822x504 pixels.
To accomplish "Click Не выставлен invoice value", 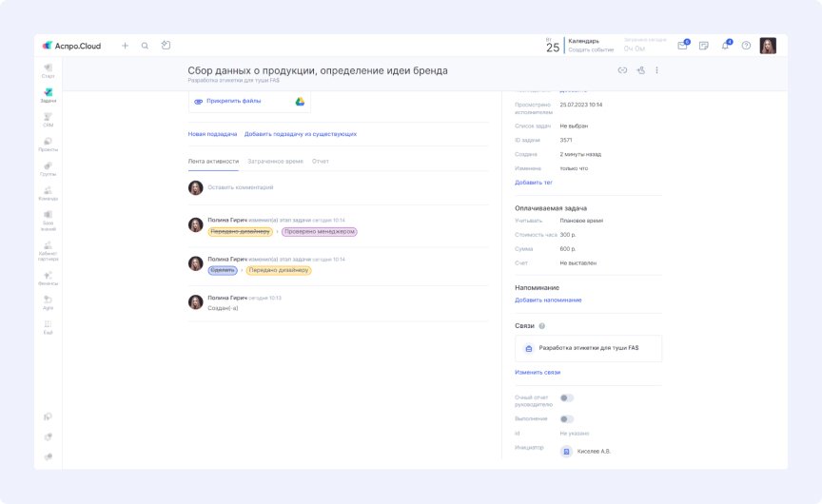I will click(x=577, y=263).
